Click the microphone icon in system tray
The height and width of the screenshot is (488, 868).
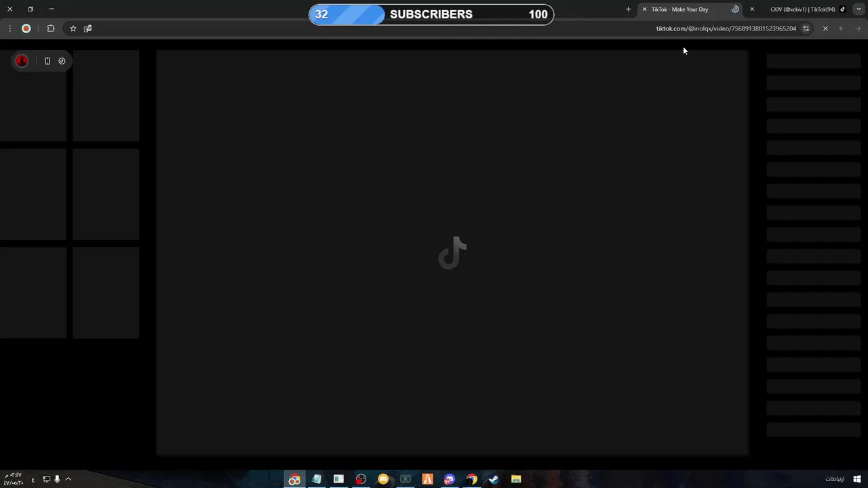[57, 479]
